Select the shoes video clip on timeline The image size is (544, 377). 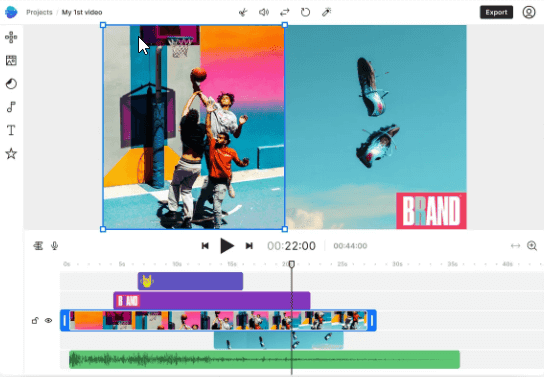point(279,340)
